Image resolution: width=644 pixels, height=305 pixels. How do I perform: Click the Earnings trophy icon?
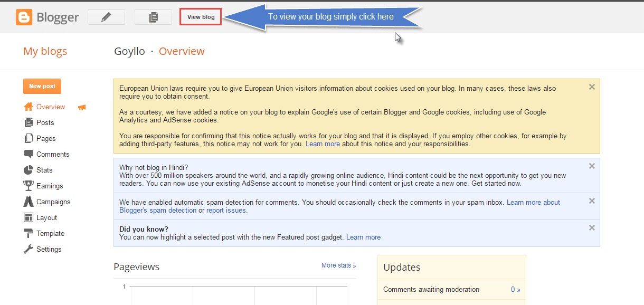pos(29,186)
